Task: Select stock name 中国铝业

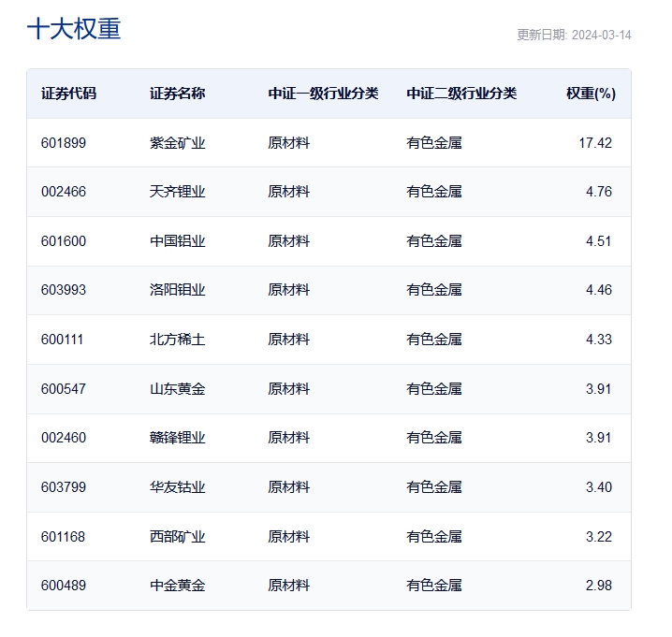Action: pyautogui.click(x=178, y=241)
